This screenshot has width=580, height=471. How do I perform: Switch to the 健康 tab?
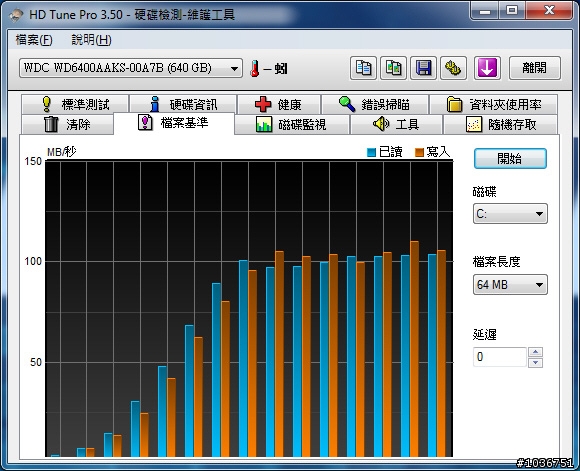[x=279, y=104]
